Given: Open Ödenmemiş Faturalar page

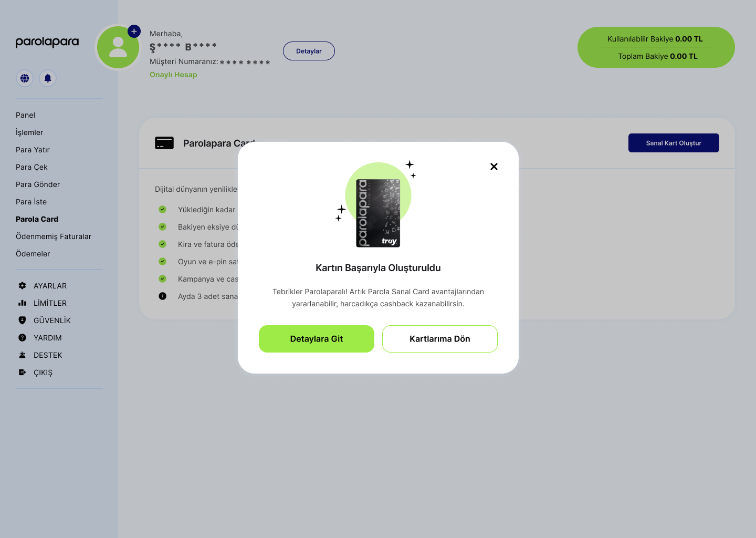Looking at the screenshot, I should pos(54,236).
